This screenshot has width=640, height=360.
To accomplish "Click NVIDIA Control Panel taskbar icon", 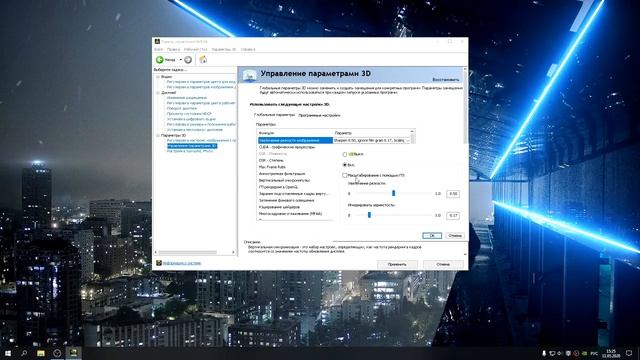I will click(73, 353).
